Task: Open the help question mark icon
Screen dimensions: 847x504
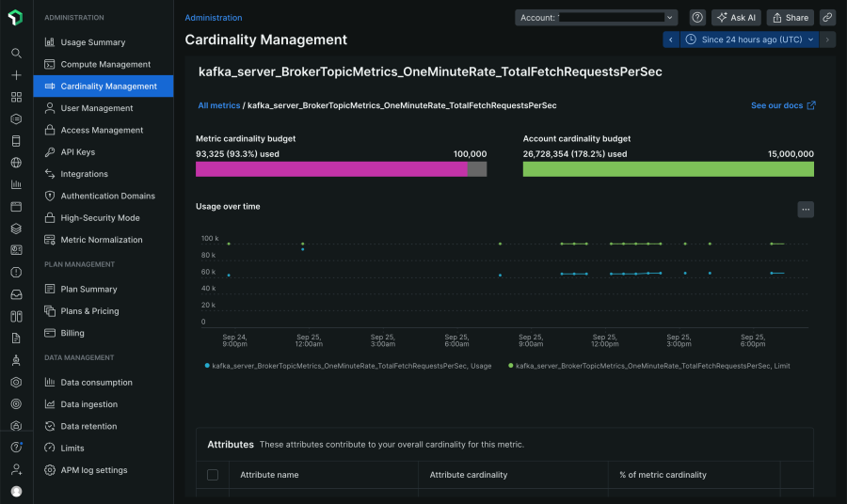Action: pyautogui.click(x=697, y=18)
